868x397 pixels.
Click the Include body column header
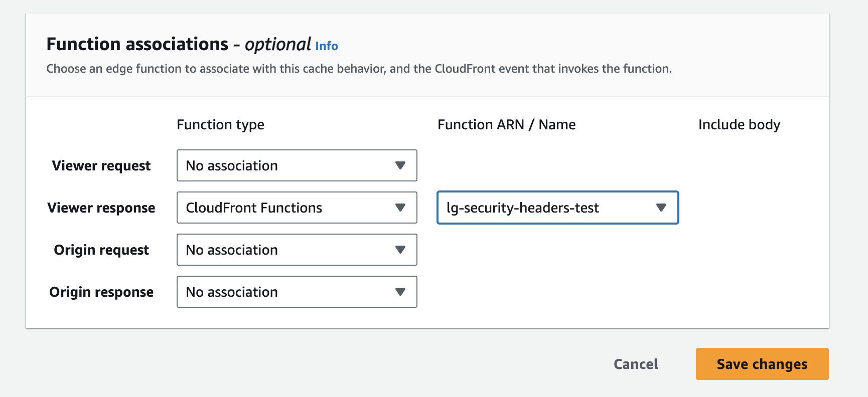[x=739, y=124]
